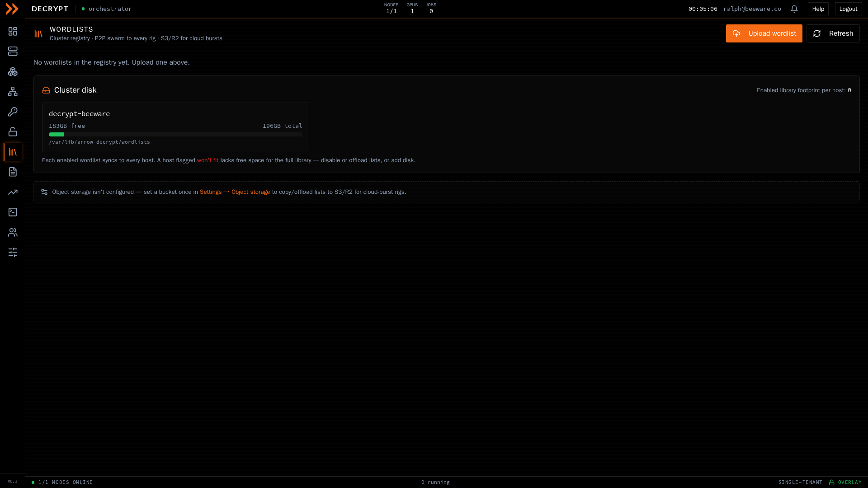Click the "0 running" status entry
Image resolution: width=868 pixels, height=488 pixels.
pos(435,482)
